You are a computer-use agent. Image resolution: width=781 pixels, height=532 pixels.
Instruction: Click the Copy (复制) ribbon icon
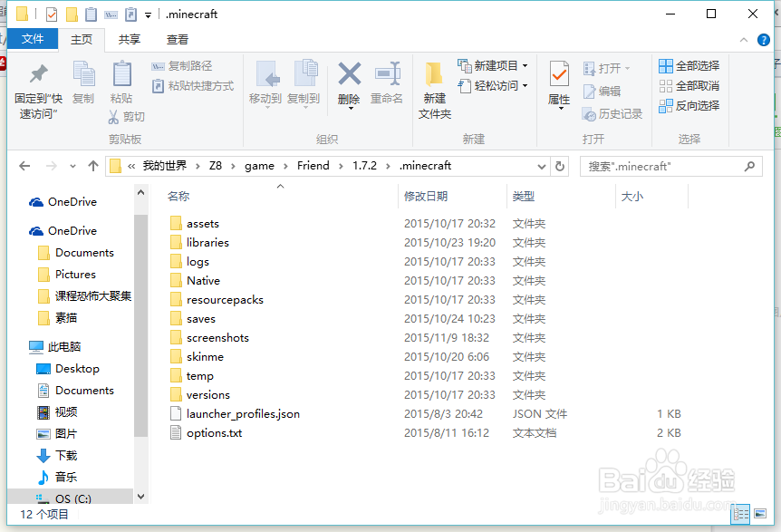click(83, 74)
